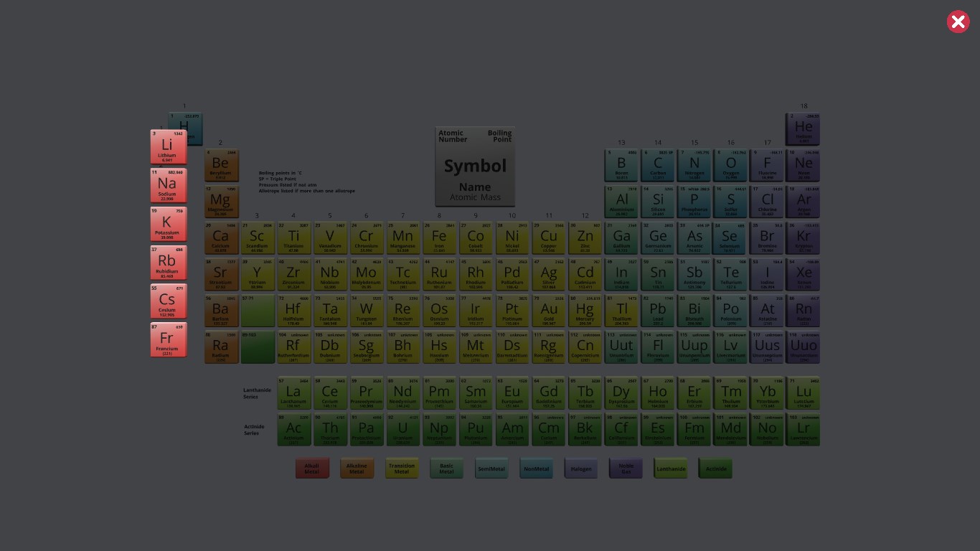Select the Copernicium (Cn) tile
This screenshot has width=980, height=551.
click(585, 348)
